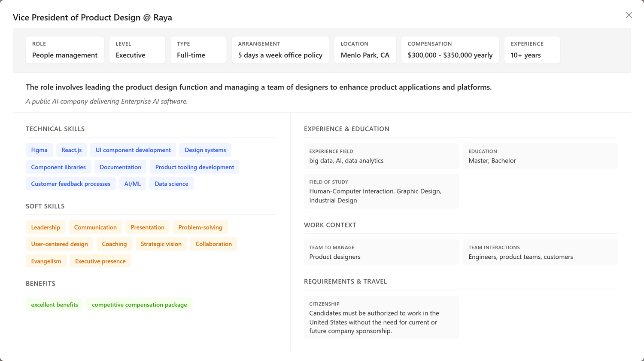
Task: Select the Design systems tag
Action: click(205, 150)
